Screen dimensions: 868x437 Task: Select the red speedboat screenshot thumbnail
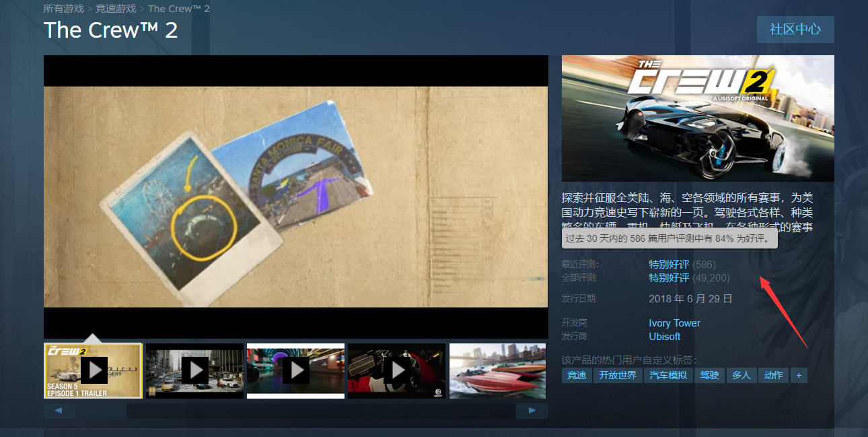pyautogui.click(x=498, y=370)
